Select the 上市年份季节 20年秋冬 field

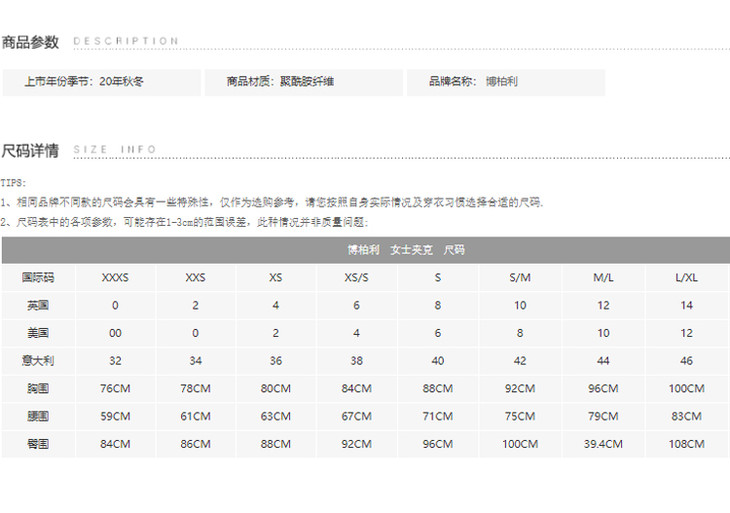point(84,82)
